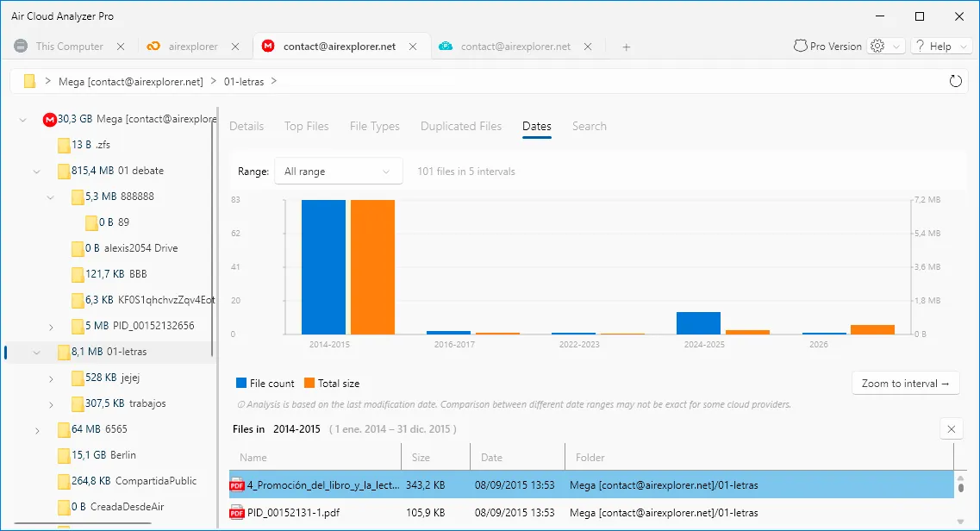Viewport: 980px width, 531px height.
Task: Click the blue File count legend swatch
Action: [241, 383]
